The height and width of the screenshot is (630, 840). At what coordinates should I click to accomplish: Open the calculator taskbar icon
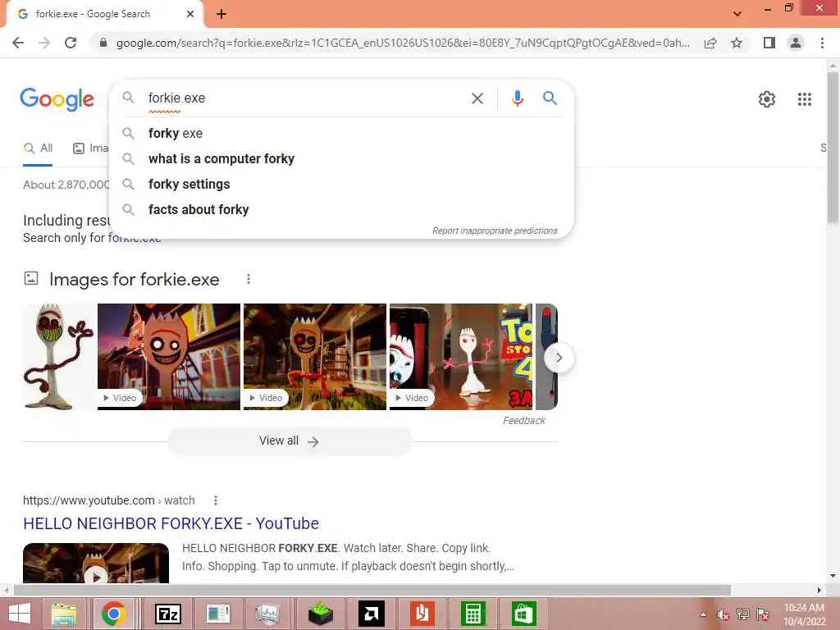tap(472, 614)
